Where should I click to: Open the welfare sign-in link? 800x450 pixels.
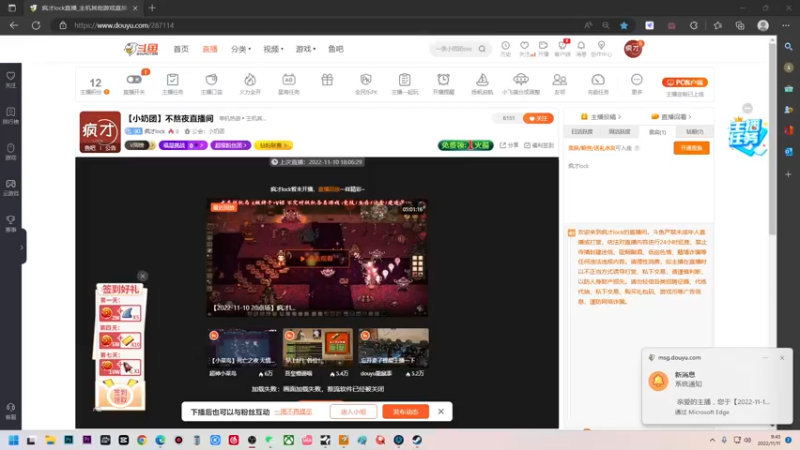(539, 145)
